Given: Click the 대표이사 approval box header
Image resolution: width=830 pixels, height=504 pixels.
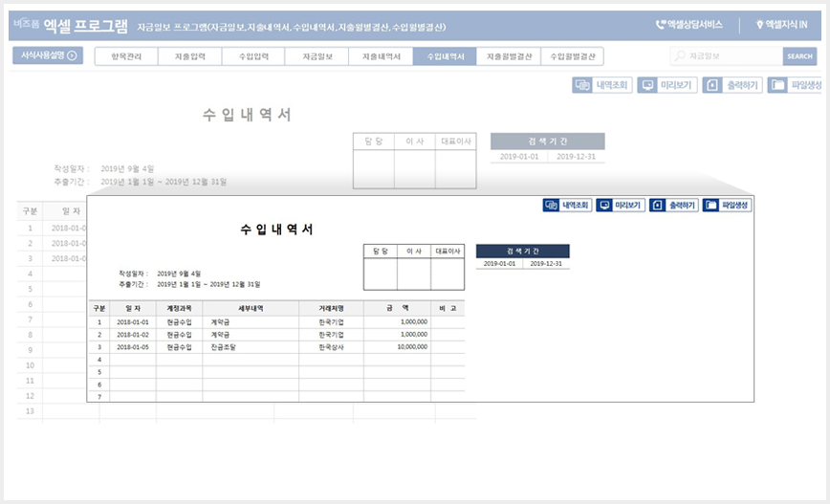Looking at the screenshot, I should click(448, 251).
